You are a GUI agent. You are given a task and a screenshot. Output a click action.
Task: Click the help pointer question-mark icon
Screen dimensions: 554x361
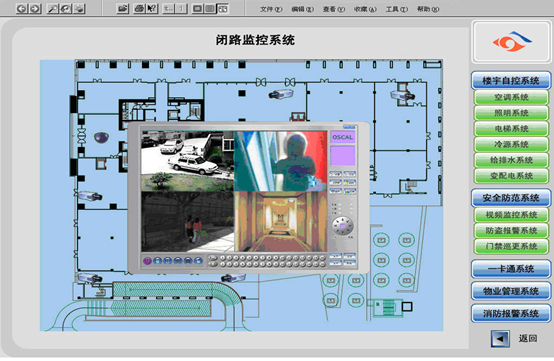[152, 8]
